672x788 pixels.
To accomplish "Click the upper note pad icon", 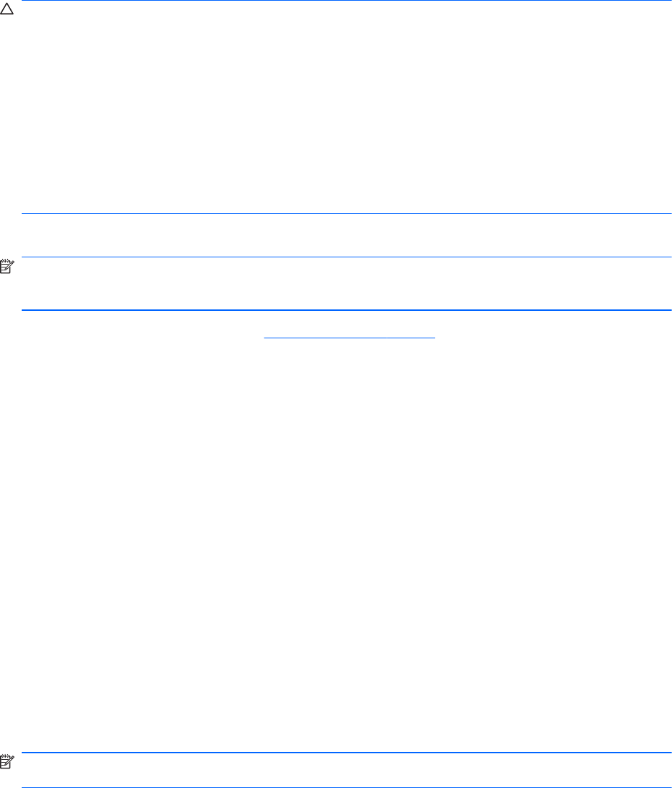I will point(7,266).
